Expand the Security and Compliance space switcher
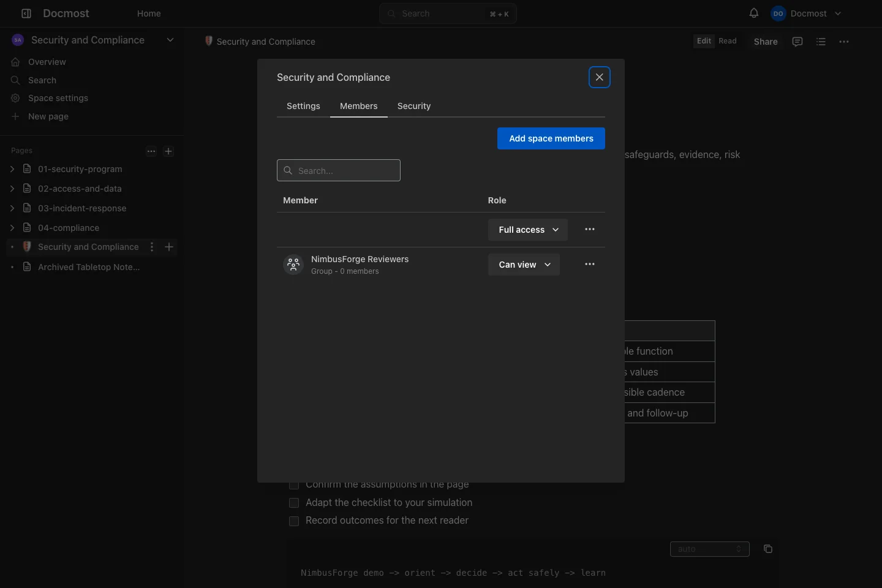 point(170,40)
